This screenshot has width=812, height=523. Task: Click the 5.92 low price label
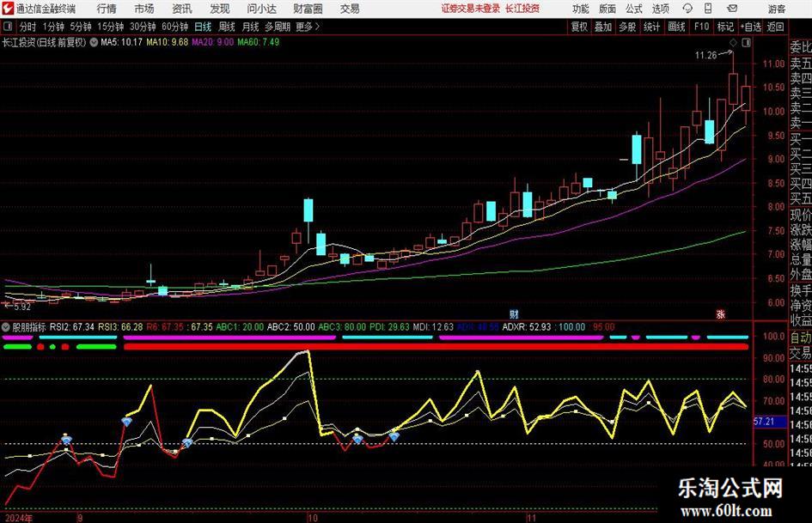21,307
